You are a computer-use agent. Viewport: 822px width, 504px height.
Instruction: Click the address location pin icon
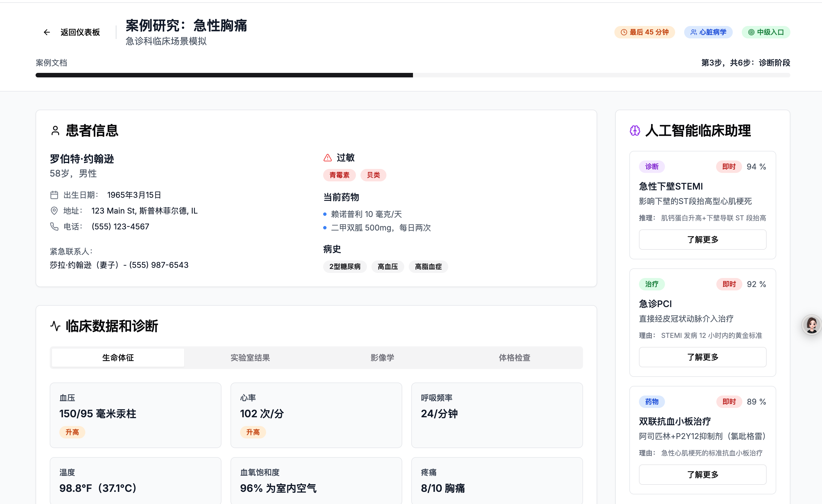[x=54, y=211]
